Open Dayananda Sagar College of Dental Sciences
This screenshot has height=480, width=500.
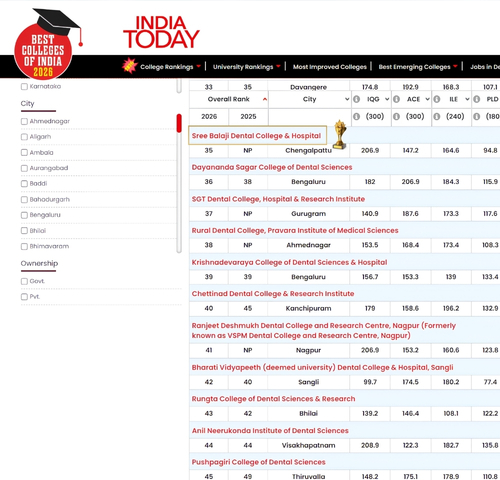point(272,167)
